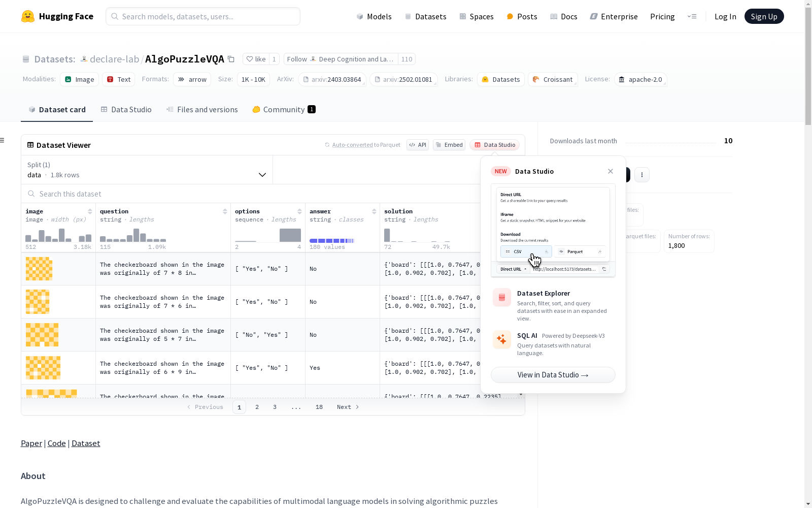
Task: Click the question lengths histogram bars
Action: coord(133,235)
